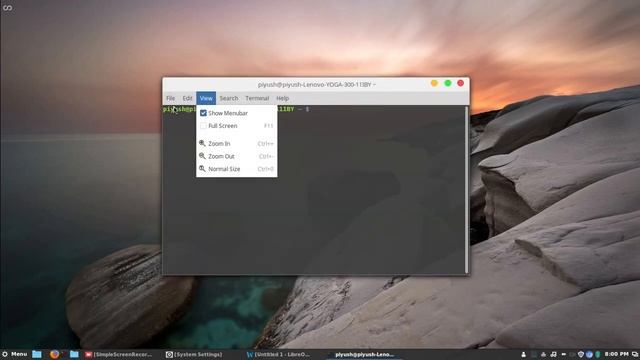640x360 pixels.
Task: Click the window list icon after the clock
Action: click(x=635, y=354)
